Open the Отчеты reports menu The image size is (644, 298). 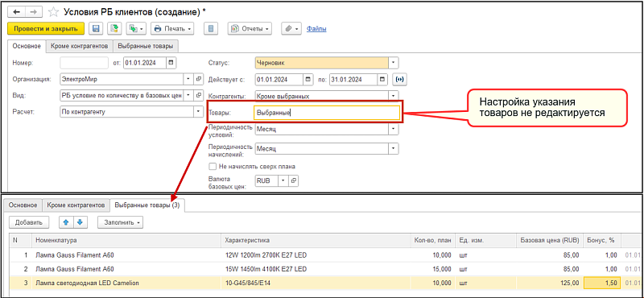point(250,29)
